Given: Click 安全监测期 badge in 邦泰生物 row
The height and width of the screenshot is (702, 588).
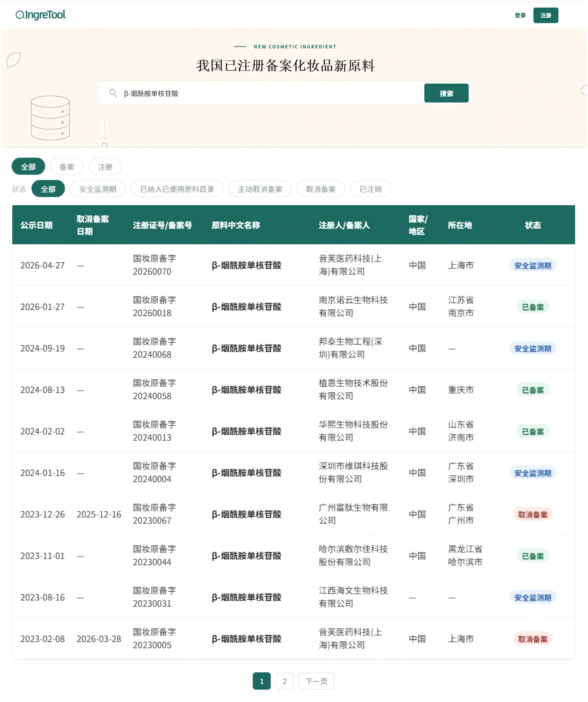Looking at the screenshot, I should 532,348.
